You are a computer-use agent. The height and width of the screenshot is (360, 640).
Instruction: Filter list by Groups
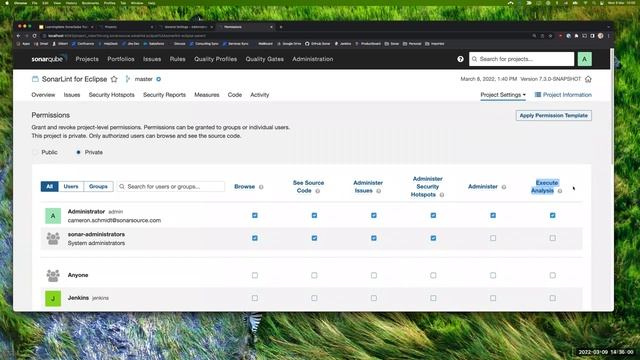point(98,187)
